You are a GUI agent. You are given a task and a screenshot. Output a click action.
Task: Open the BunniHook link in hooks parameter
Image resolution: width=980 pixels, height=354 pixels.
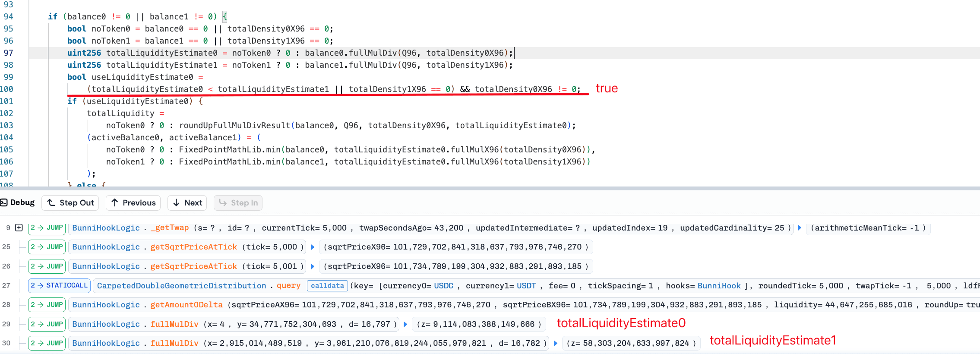pos(719,285)
